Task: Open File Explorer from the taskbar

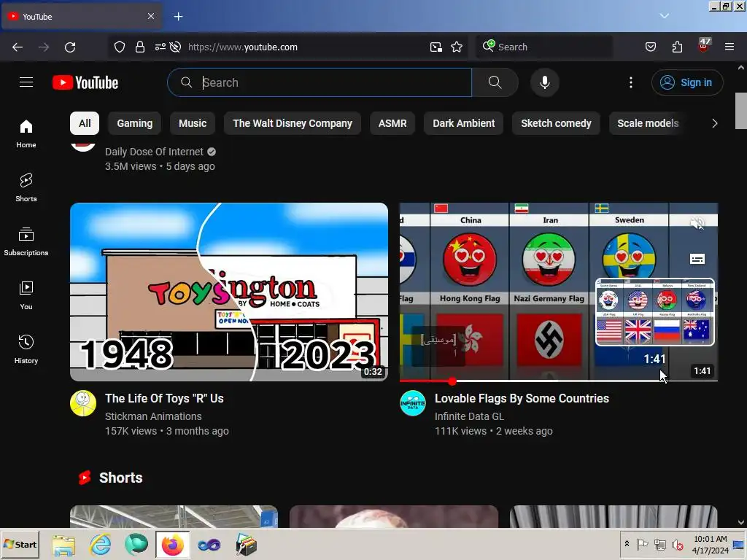Action: pos(63,545)
